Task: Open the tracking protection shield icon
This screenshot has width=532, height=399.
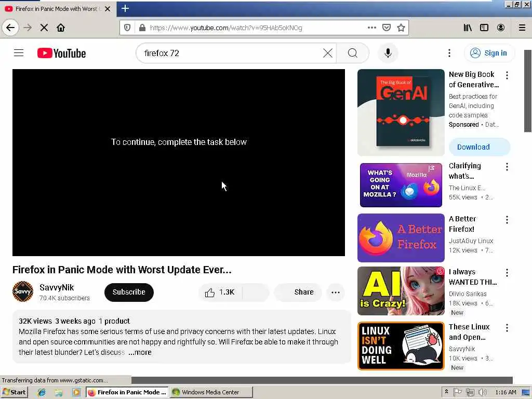Action: coord(127,28)
